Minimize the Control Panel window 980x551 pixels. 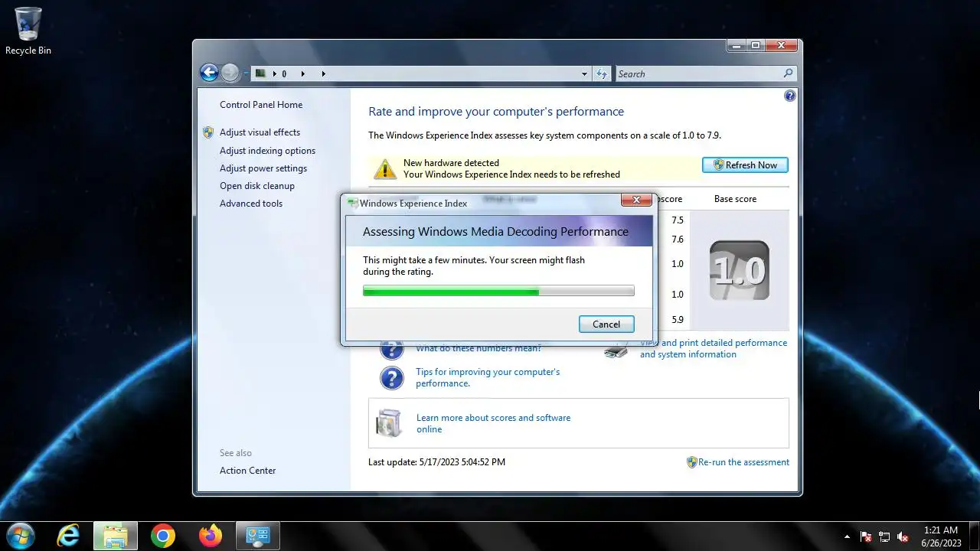[x=737, y=45]
